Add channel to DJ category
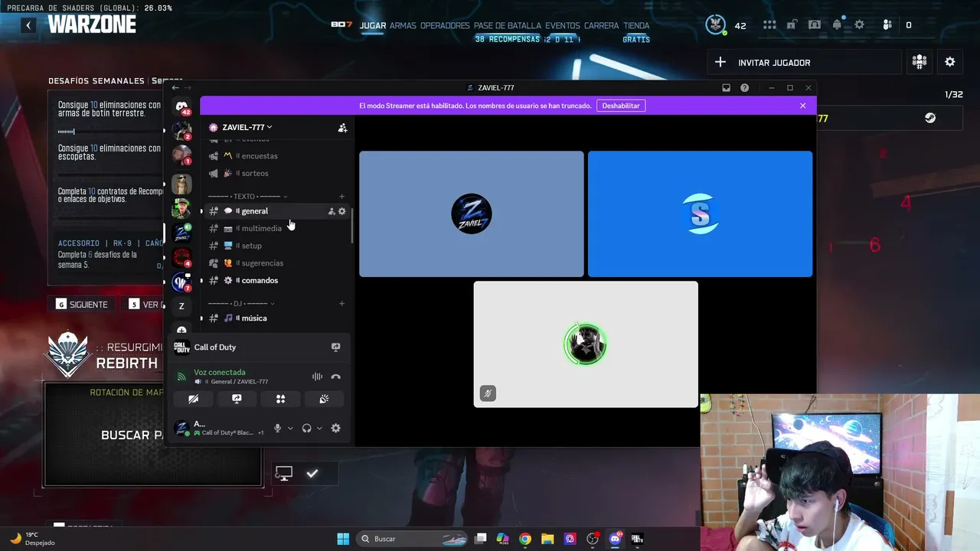Viewport: 980px width, 551px height. click(x=341, y=304)
